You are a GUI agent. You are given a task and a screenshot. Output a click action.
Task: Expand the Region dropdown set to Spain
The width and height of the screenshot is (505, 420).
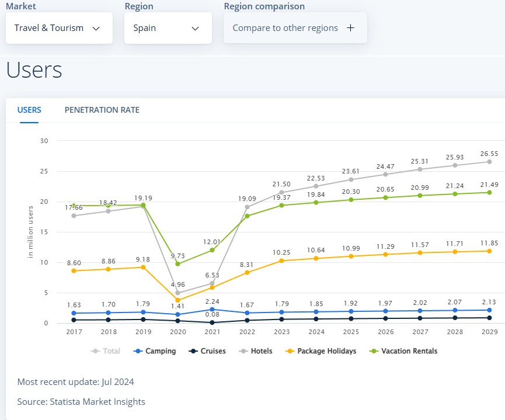pos(168,28)
